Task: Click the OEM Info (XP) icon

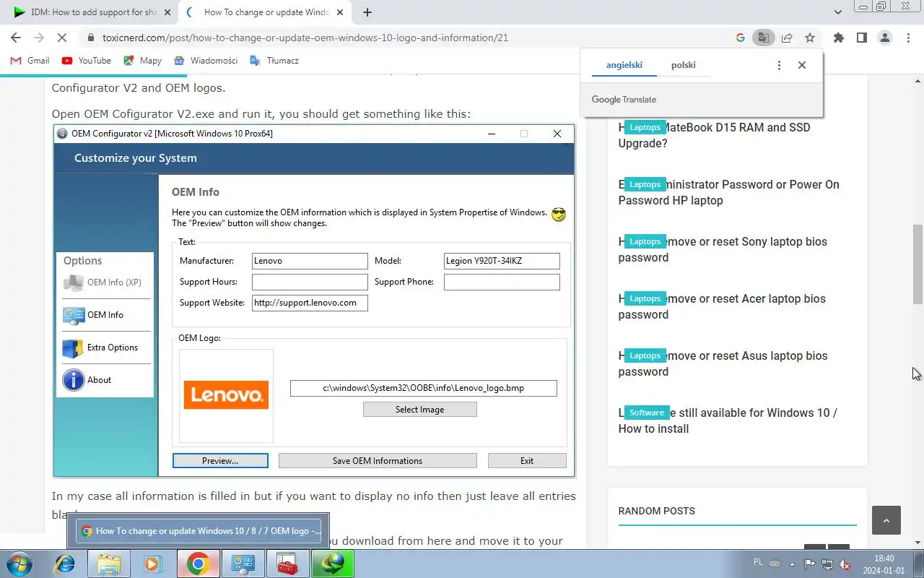Action: click(x=73, y=282)
